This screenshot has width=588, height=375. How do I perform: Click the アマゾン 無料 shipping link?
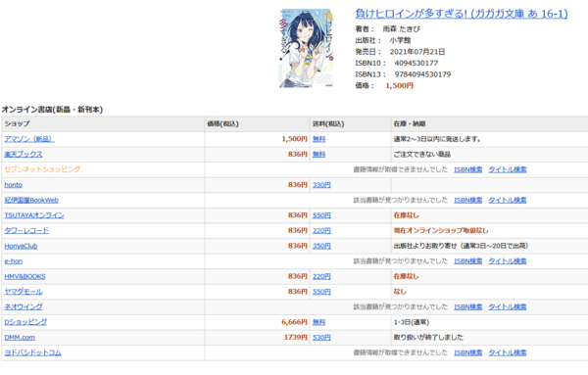[319, 139]
